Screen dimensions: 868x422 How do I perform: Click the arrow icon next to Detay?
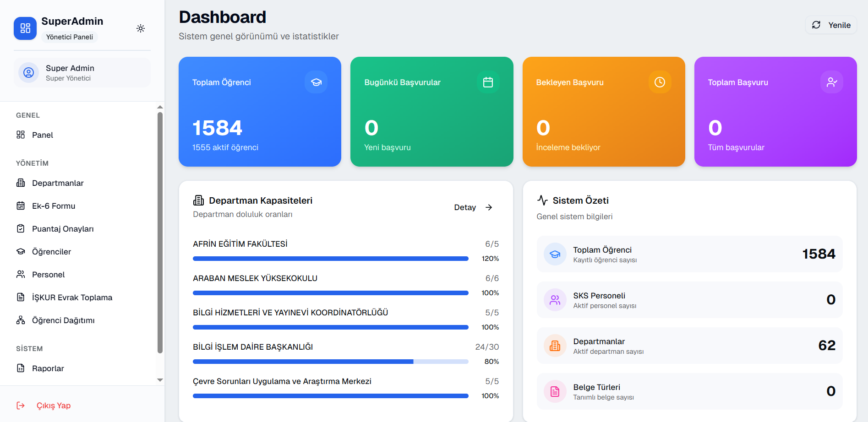pos(489,207)
